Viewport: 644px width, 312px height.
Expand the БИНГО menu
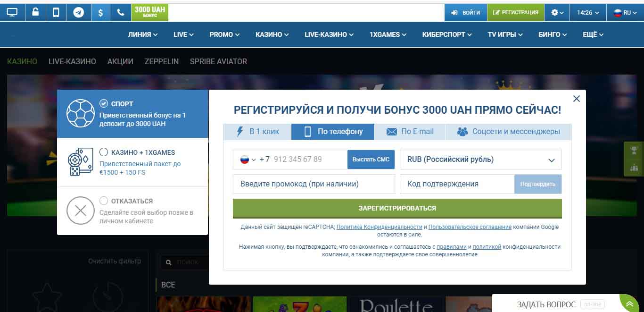coord(553,34)
